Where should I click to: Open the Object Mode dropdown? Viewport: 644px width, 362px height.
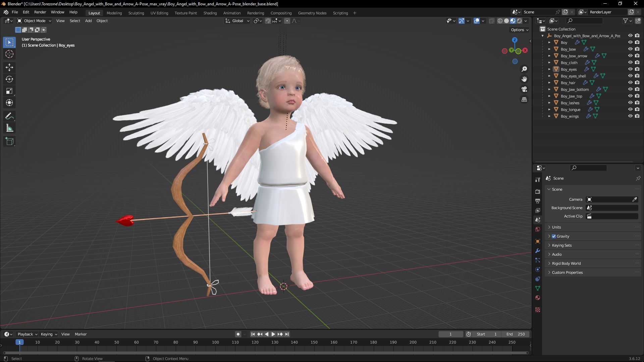pos(34,21)
